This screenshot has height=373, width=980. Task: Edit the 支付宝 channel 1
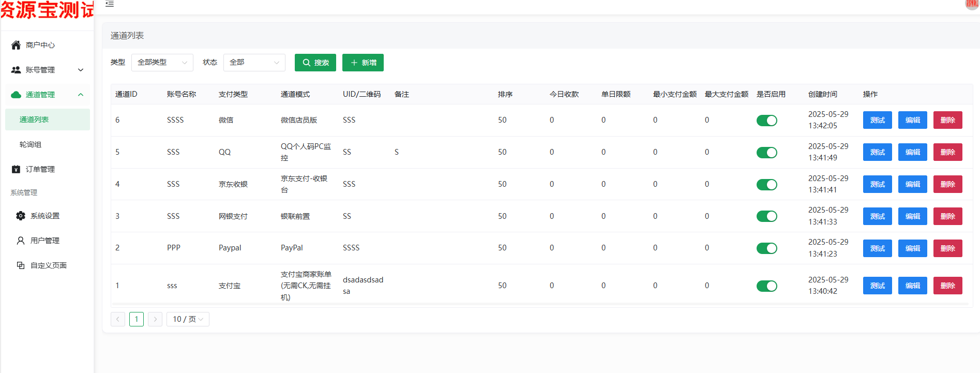coord(913,286)
